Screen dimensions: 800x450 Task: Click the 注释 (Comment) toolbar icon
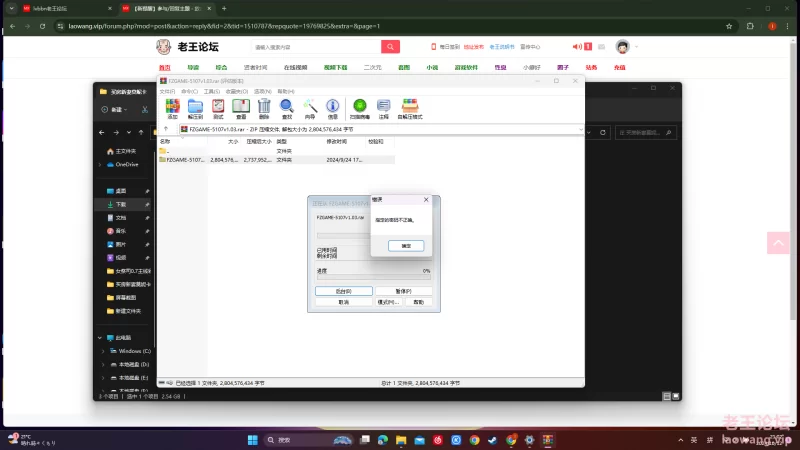(383, 109)
